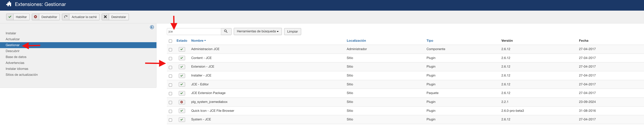This screenshot has height=132, width=644.
Task: Click the date 31-08-2016 cell
Action: pos(587,111)
